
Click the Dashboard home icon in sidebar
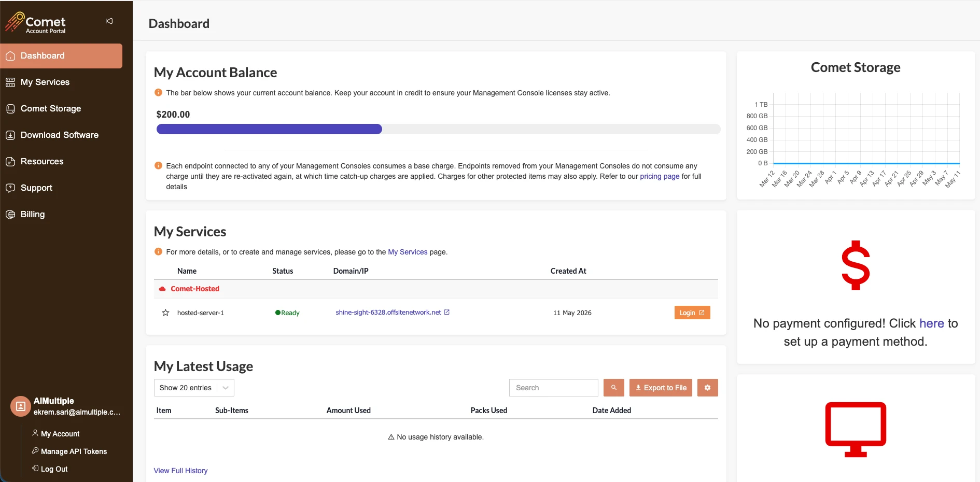pyautogui.click(x=10, y=56)
